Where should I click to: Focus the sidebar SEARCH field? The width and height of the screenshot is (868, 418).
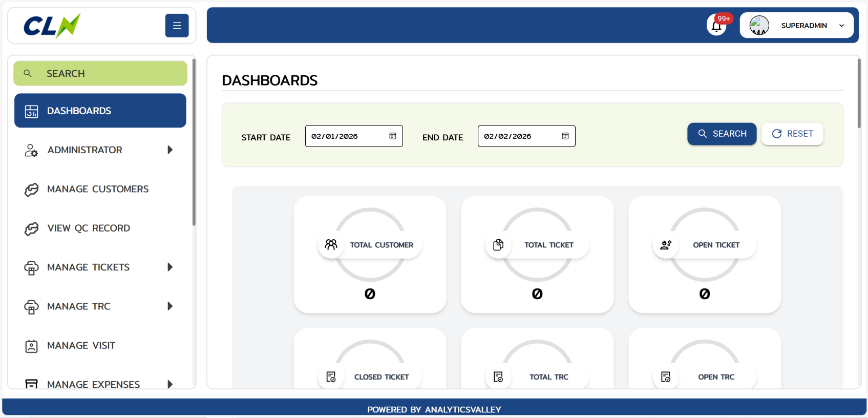point(100,73)
